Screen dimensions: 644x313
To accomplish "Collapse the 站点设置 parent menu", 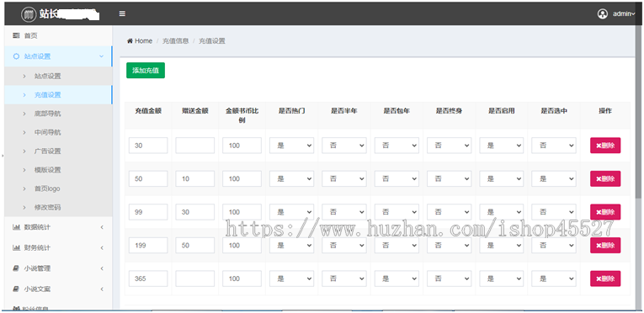I will click(58, 56).
